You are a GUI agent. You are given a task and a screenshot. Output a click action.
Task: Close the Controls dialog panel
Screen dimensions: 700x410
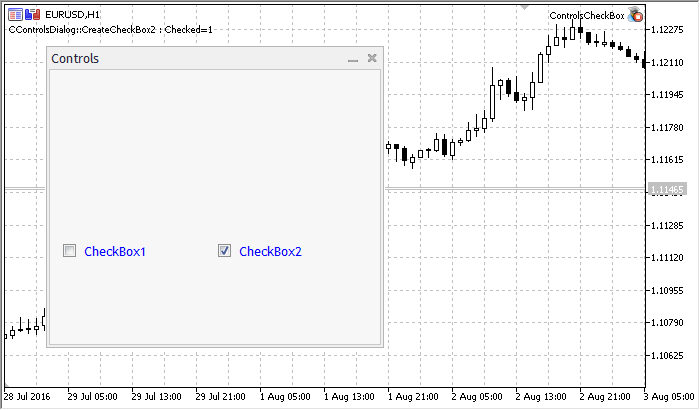tap(372, 59)
